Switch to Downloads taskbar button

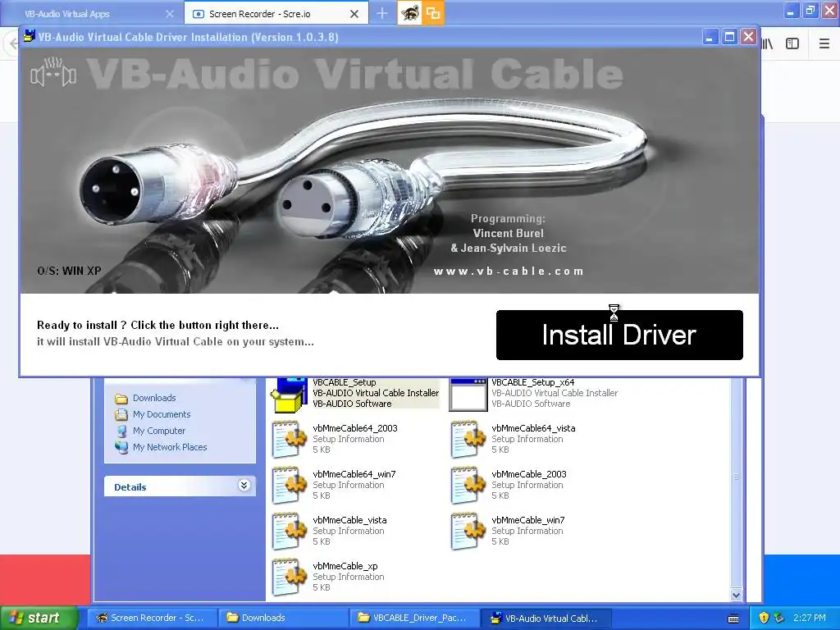[x=283, y=618]
